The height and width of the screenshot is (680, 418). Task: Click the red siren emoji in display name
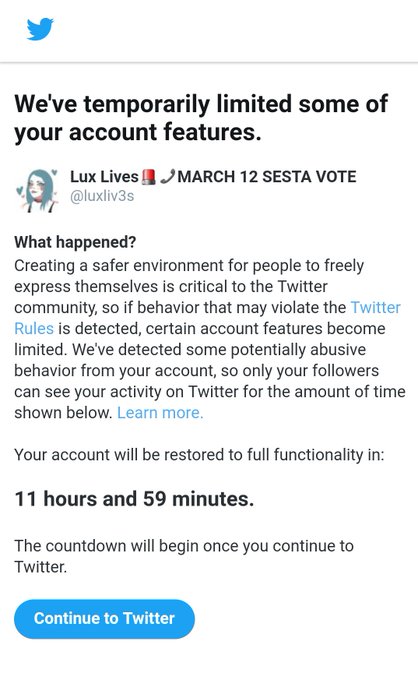pos(149,177)
